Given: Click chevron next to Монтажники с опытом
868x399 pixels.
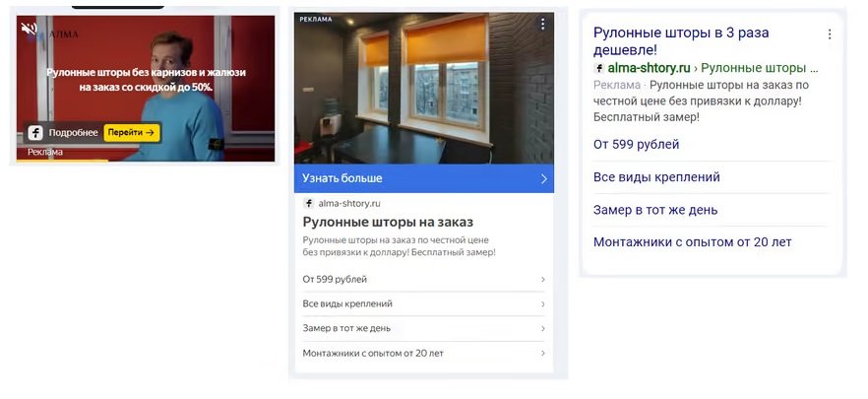Looking at the screenshot, I should [x=543, y=353].
